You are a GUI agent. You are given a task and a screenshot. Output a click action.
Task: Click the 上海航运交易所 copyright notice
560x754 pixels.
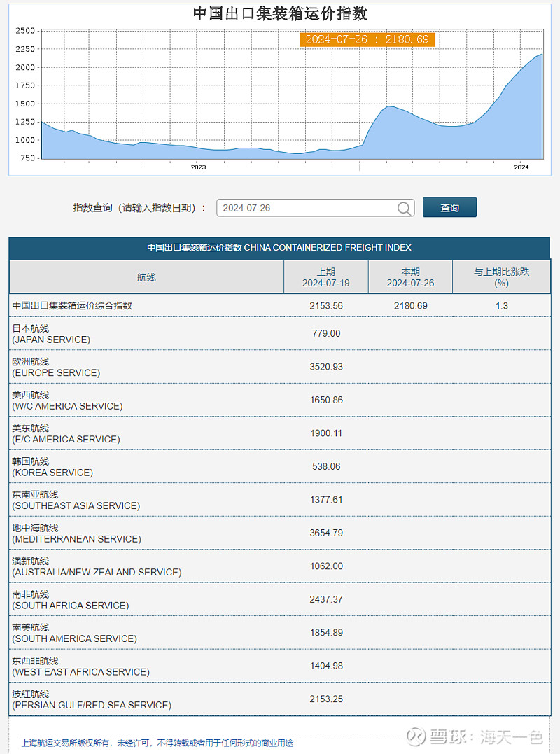[x=157, y=743]
